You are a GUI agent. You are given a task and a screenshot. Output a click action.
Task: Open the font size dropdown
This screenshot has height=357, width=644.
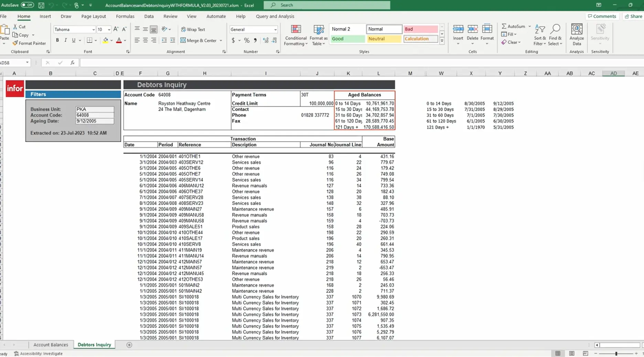[109, 30]
